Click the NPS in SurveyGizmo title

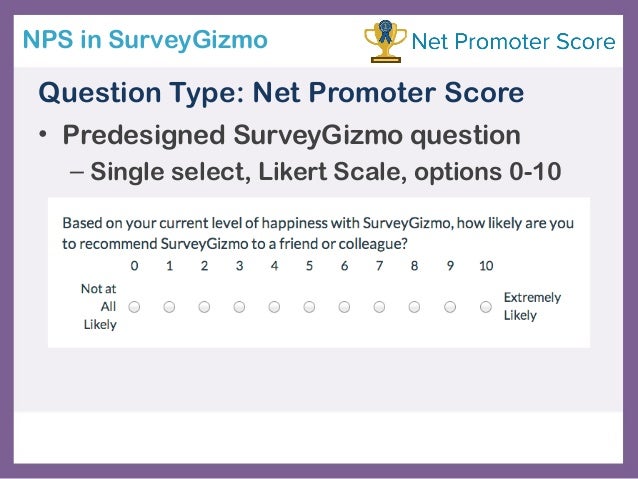(145, 40)
